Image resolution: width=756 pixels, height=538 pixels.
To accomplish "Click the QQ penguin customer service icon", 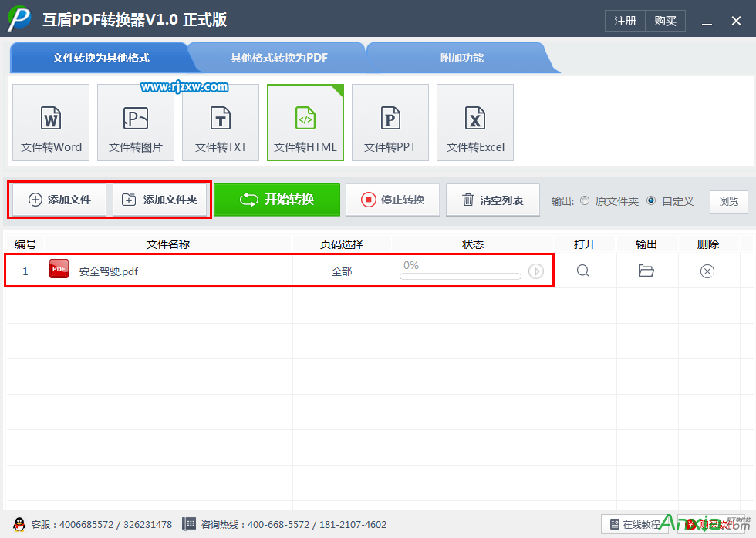I will pos(19,524).
